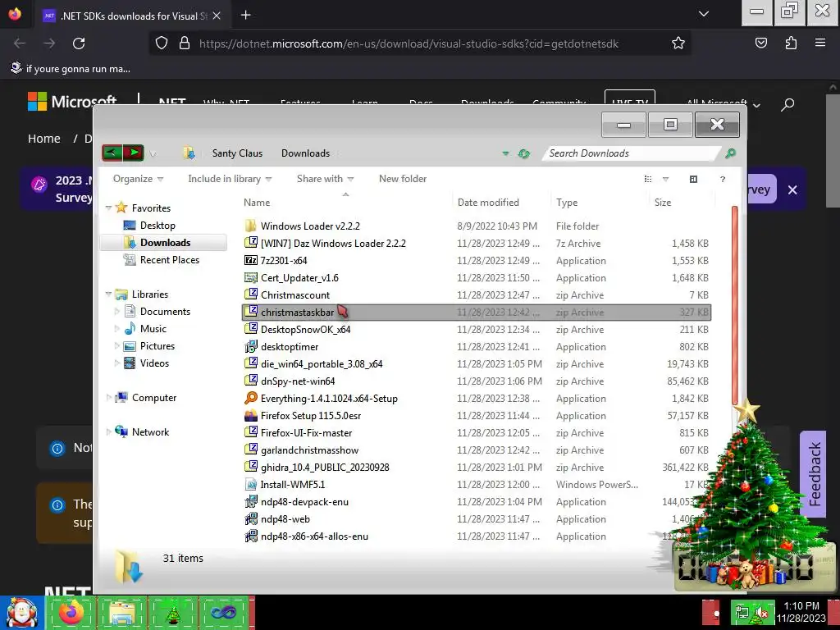This screenshot has width=840, height=630.
Task: Select the Pictures library
Action: (157, 346)
